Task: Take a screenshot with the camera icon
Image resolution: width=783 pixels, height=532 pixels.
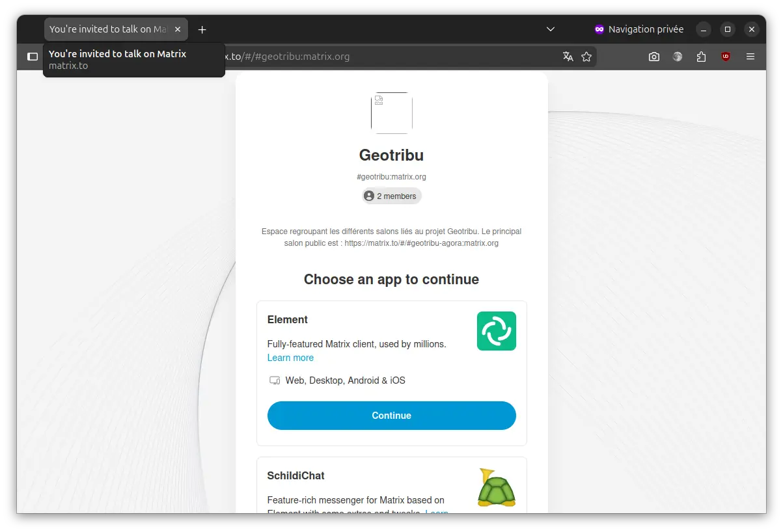Action: pos(653,57)
